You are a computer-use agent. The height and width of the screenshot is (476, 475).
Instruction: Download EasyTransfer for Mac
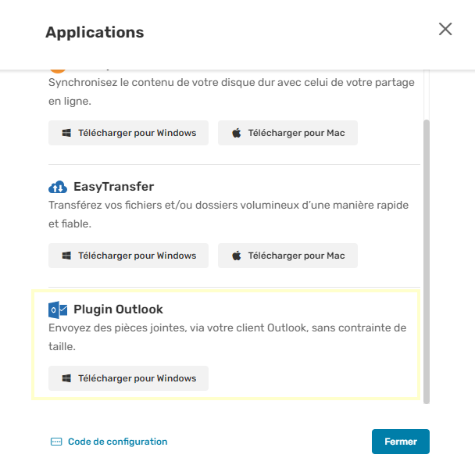[x=287, y=256]
